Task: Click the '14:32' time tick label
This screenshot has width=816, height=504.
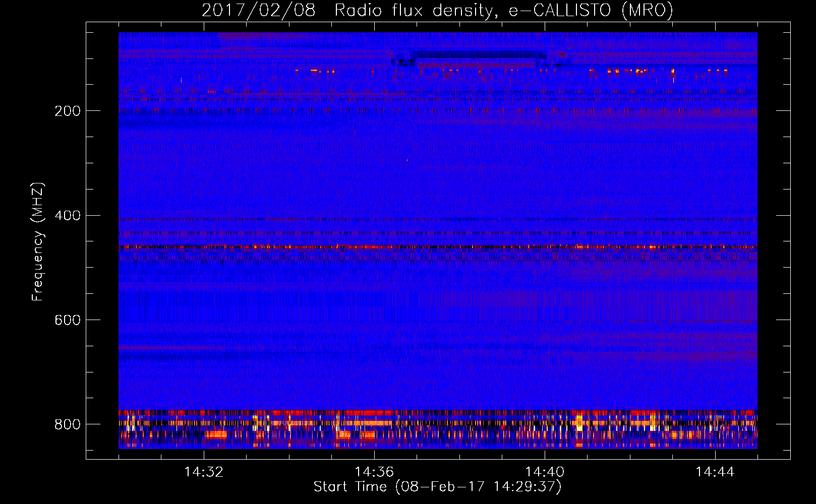Action: click(x=204, y=472)
